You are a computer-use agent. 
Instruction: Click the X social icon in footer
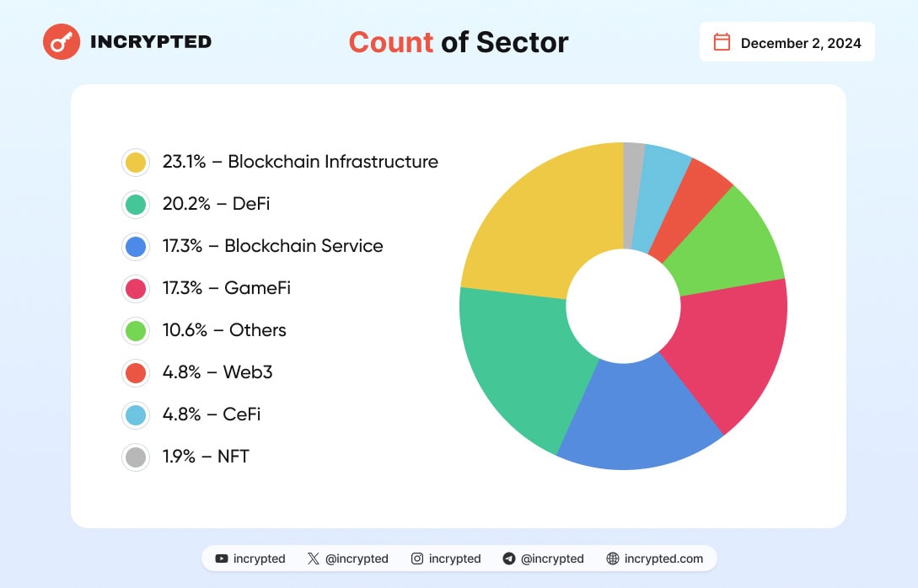click(x=314, y=559)
